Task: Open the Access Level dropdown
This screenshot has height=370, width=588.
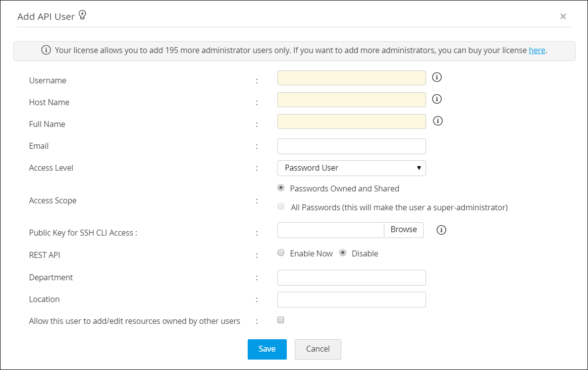Action: coord(351,168)
